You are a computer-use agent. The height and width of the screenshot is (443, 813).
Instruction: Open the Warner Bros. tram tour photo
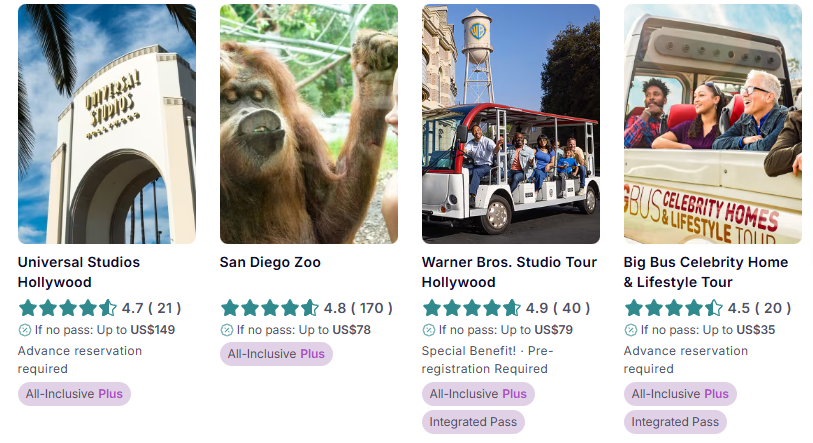click(x=511, y=124)
